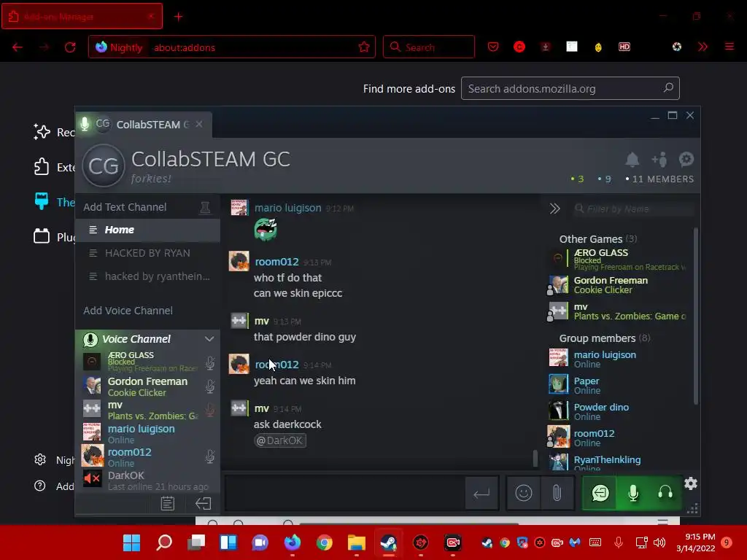Click the taskbar search icon
This screenshot has height=560, width=747.
[x=164, y=542]
